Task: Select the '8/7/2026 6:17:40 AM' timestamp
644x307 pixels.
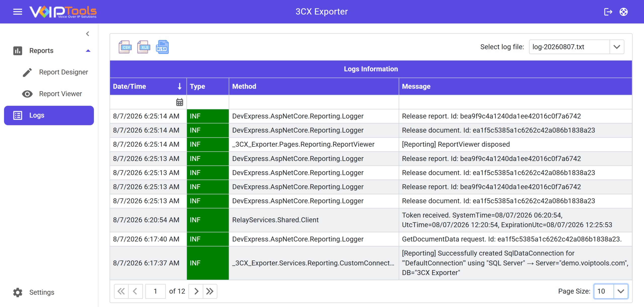Action: (x=146, y=239)
